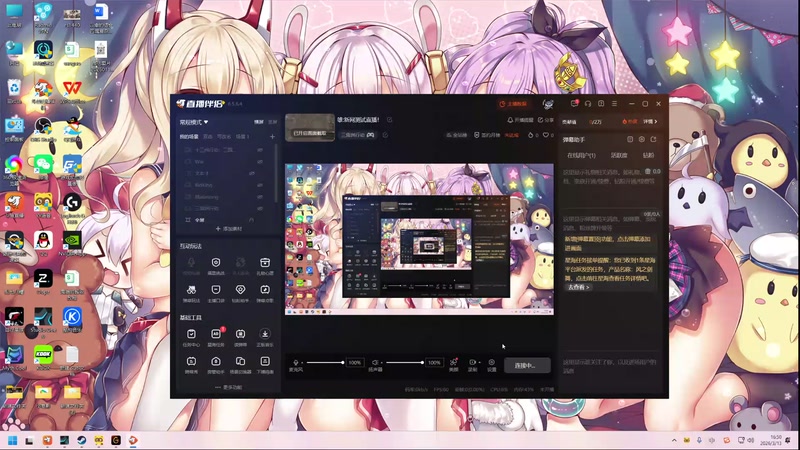Adjust the microphone volume slider
This screenshot has height=450, width=800.
click(x=324, y=363)
